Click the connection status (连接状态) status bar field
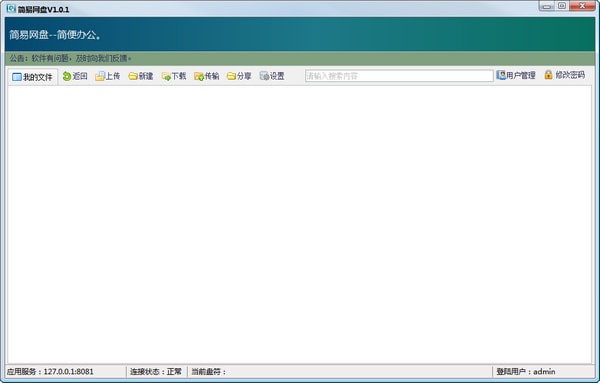Screen dimensions: 600x383 (156, 372)
